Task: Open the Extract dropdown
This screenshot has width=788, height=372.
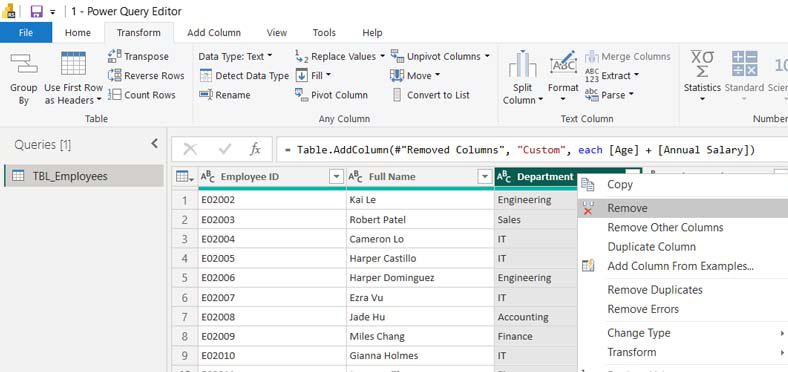Action: tap(612, 76)
